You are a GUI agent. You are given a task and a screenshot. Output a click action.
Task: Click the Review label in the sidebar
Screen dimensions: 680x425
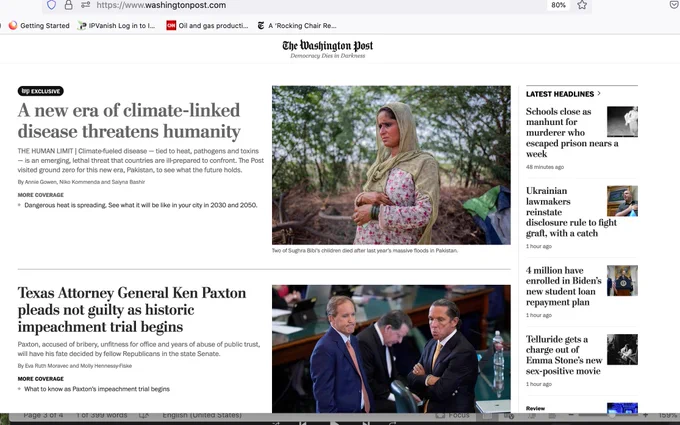(535, 409)
